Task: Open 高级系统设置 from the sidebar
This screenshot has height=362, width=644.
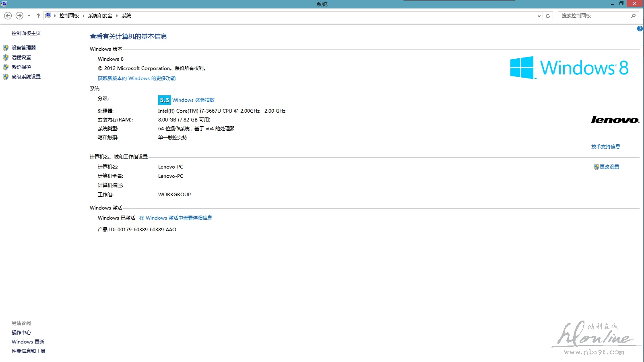Action: 26,76
